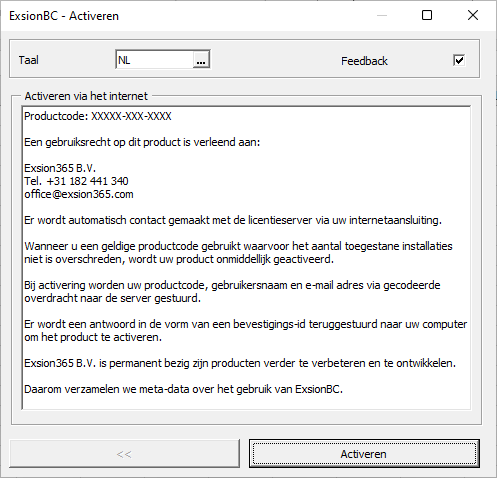The height and width of the screenshot is (478, 497).
Task: Click the 'Er wordt automatisch contact gemaakt' sentence
Action: (233, 220)
